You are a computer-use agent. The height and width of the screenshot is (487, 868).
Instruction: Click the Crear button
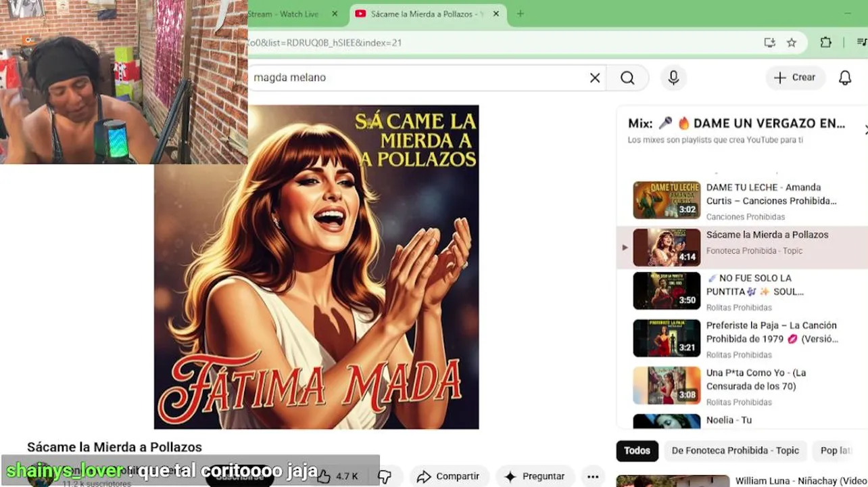(x=796, y=78)
